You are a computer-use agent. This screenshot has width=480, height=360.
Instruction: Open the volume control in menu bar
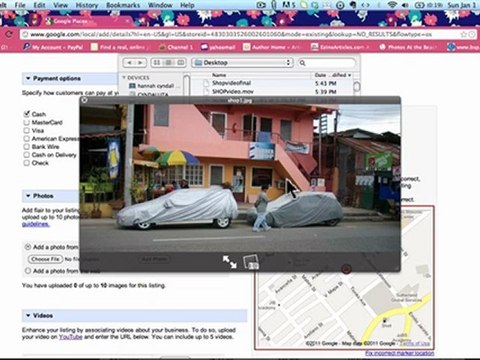click(405, 5)
